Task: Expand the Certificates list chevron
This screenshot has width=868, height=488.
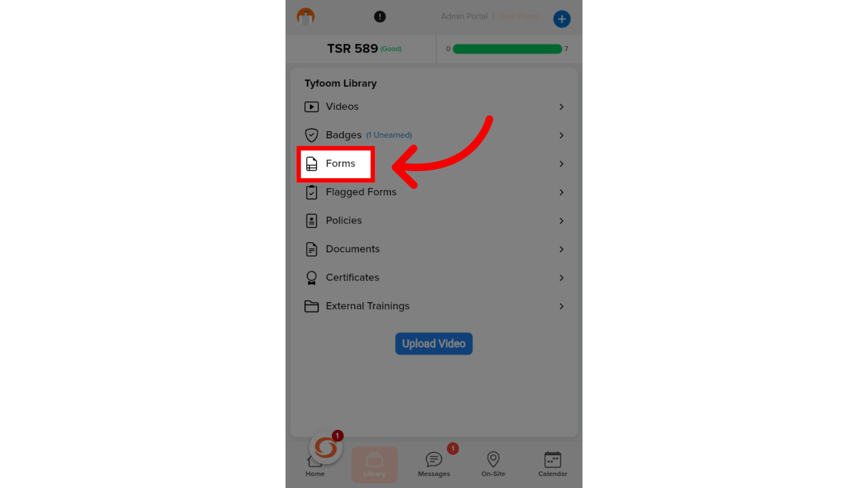Action: tap(561, 278)
